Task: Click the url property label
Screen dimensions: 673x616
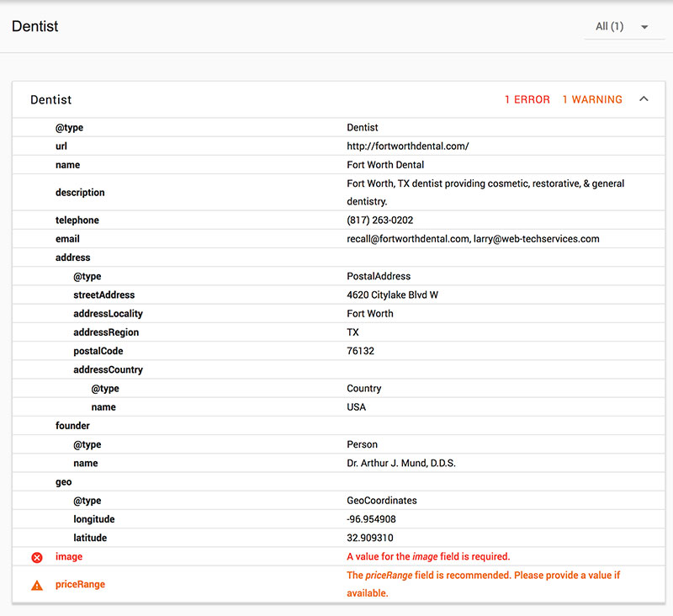Action: coord(61,146)
